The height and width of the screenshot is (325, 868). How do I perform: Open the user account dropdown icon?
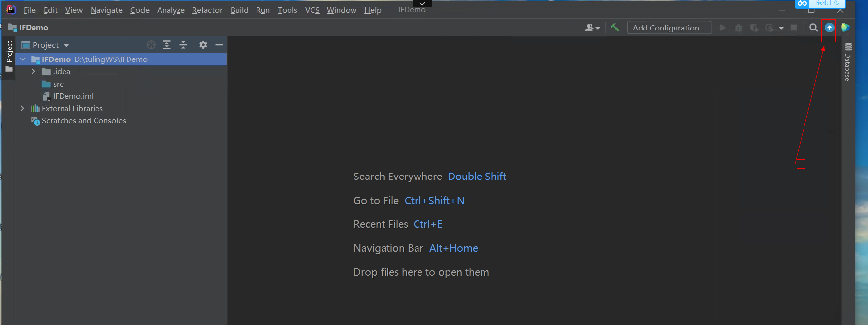click(592, 28)
